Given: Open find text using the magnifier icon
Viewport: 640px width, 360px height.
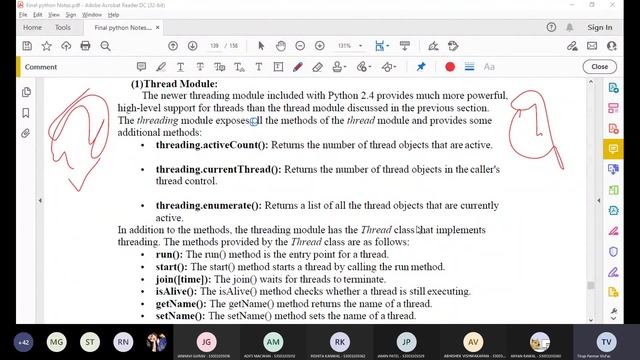Looking at the screenshot, I should [x=105, y=46].
